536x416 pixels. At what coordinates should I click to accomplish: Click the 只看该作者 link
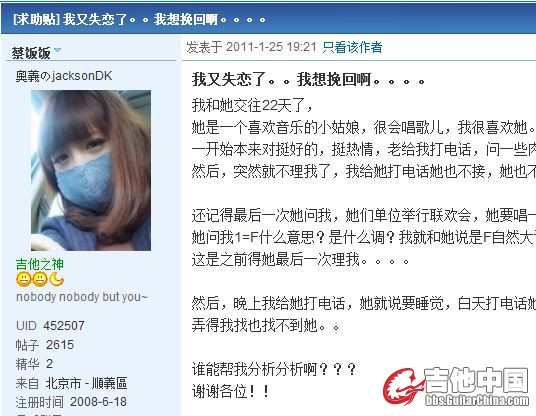tap(352, 47)
